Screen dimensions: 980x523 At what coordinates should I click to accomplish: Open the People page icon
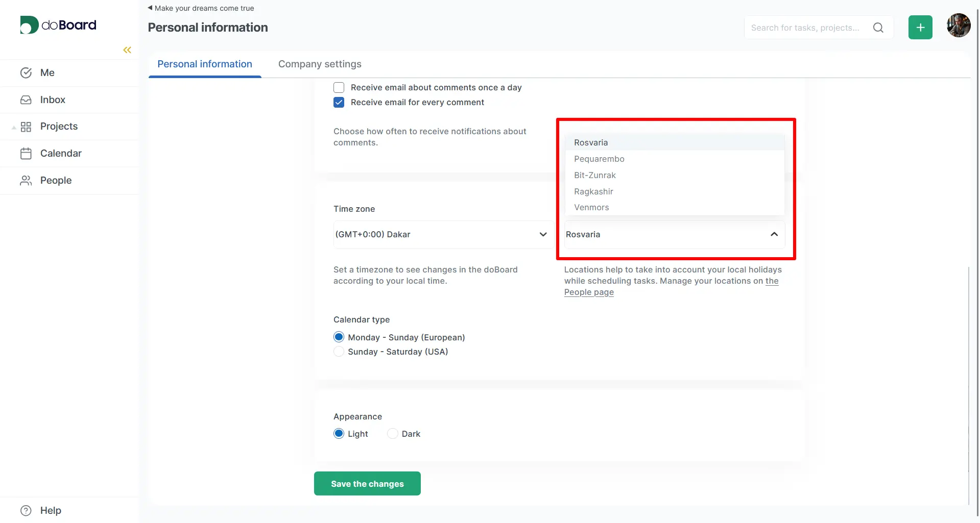26,180
